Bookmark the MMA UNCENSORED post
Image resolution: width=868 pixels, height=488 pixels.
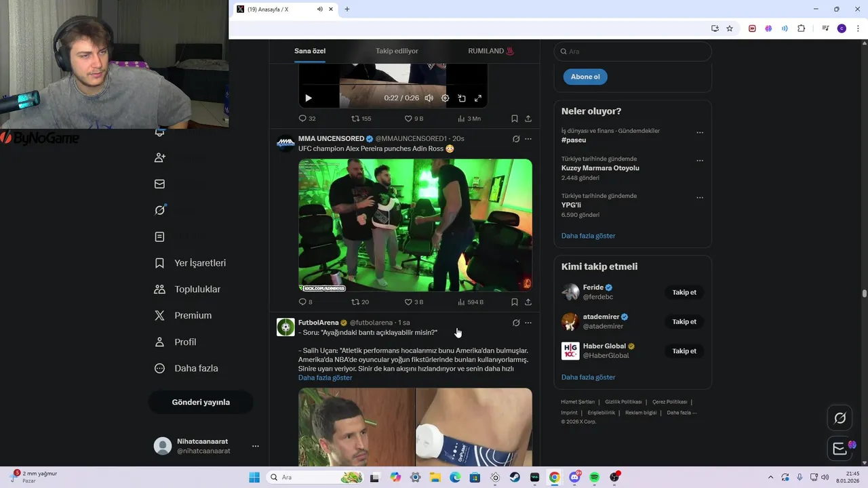[515, 302]
